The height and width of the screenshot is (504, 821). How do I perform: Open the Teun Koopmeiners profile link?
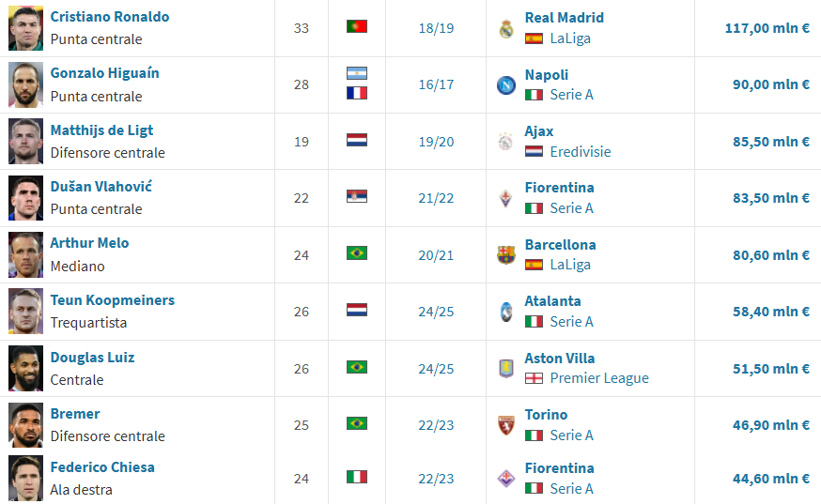point(113,300)
